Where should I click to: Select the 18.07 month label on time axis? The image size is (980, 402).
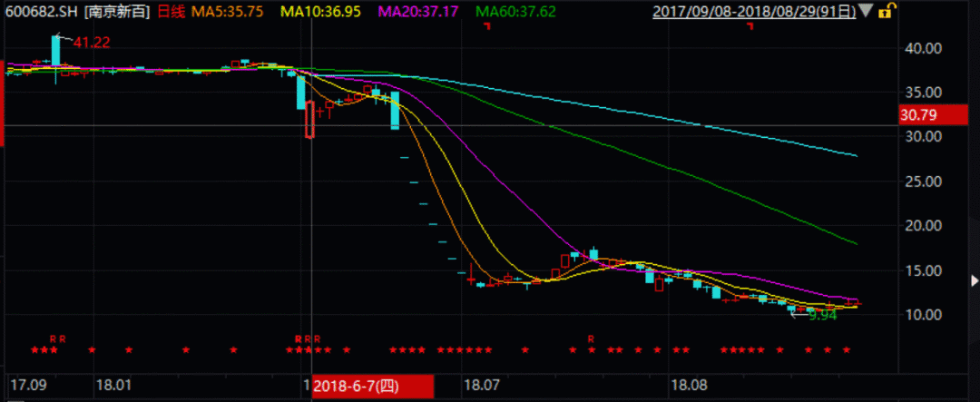[481, 386]
